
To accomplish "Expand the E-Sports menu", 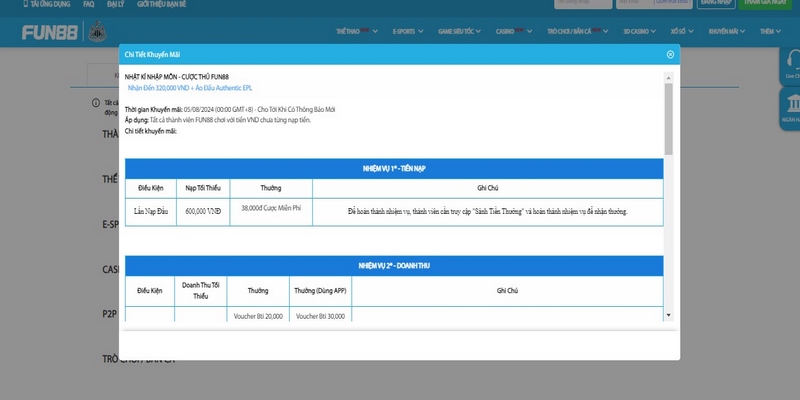I will point(408,32).
